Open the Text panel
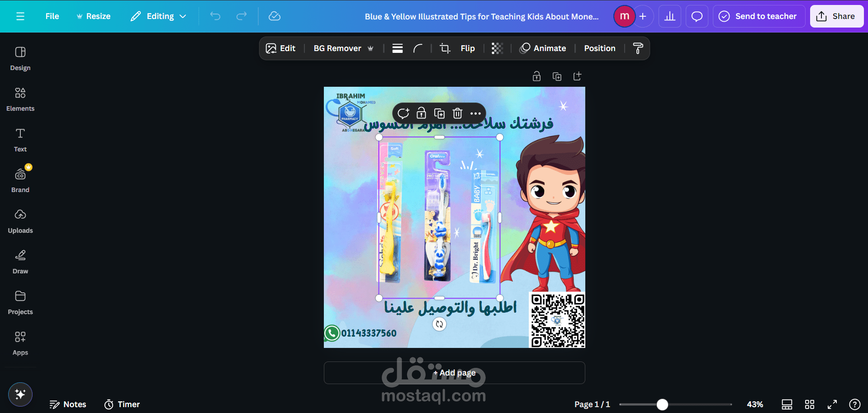 pyautogui.click(x=20, y=140)
